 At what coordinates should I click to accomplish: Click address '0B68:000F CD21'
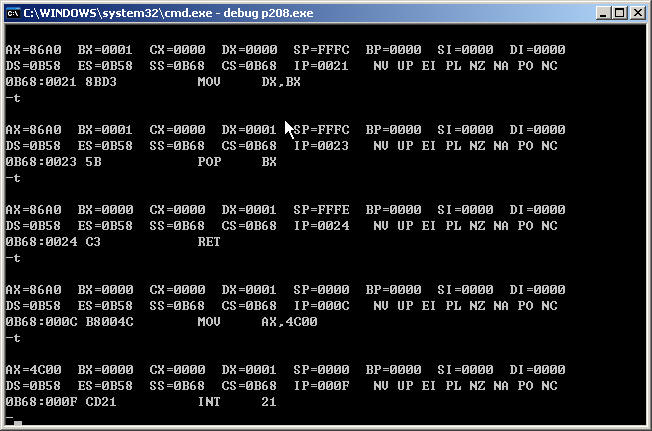pos(61,402)
